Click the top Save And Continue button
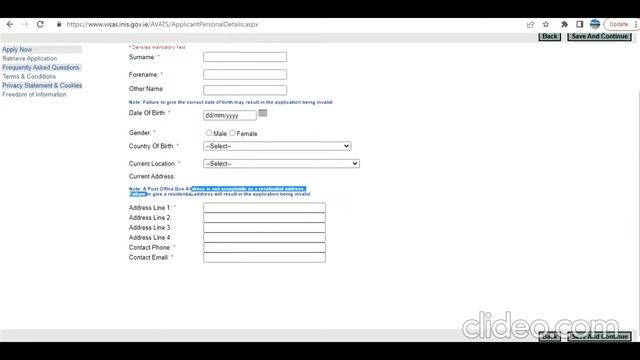Viewport: 640px width, 360px height. pos(600,36)
